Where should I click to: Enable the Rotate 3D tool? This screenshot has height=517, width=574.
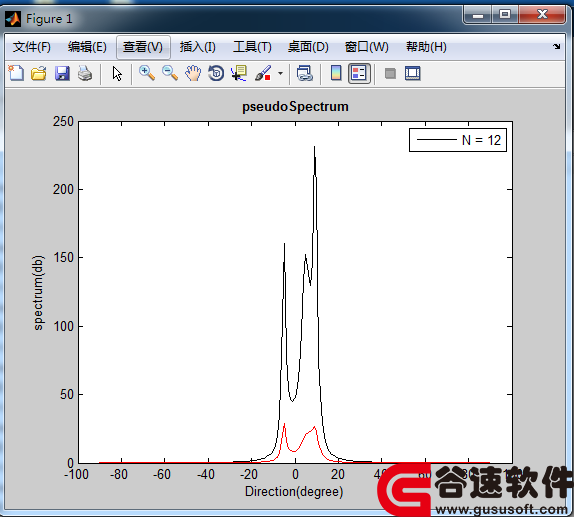coord(216,73)
